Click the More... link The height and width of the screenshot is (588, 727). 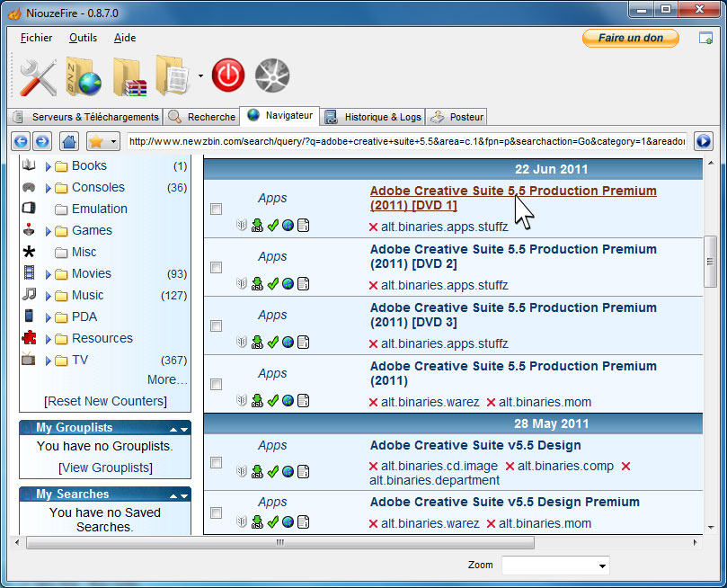click(167, 379)
